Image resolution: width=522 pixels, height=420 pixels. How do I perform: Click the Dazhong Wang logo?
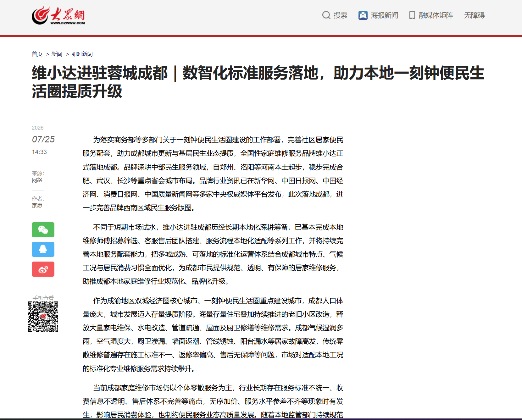pos(58,15)
